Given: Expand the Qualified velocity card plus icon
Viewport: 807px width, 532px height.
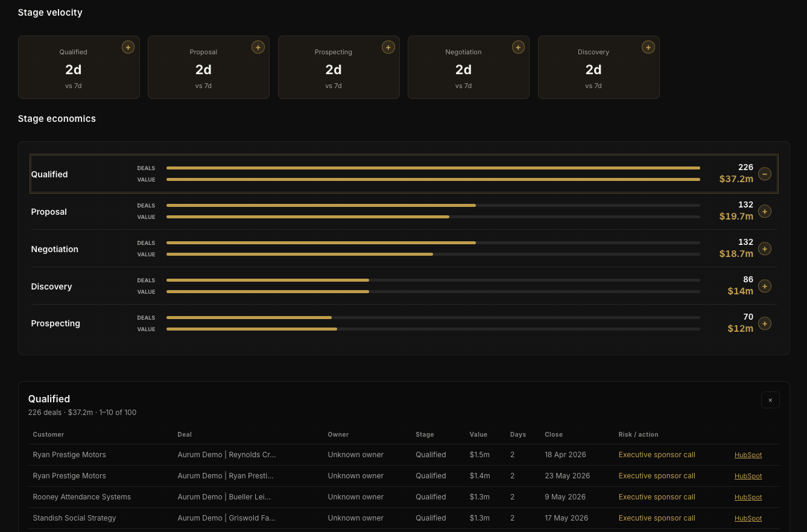Looking at the screenshot, I should pyautogui.click(x=128, y=47).
